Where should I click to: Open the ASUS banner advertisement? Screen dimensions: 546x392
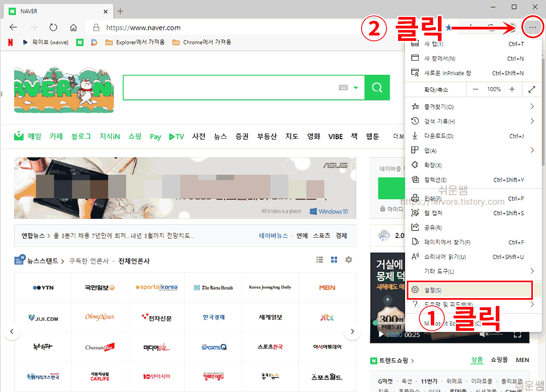point(185,188)
